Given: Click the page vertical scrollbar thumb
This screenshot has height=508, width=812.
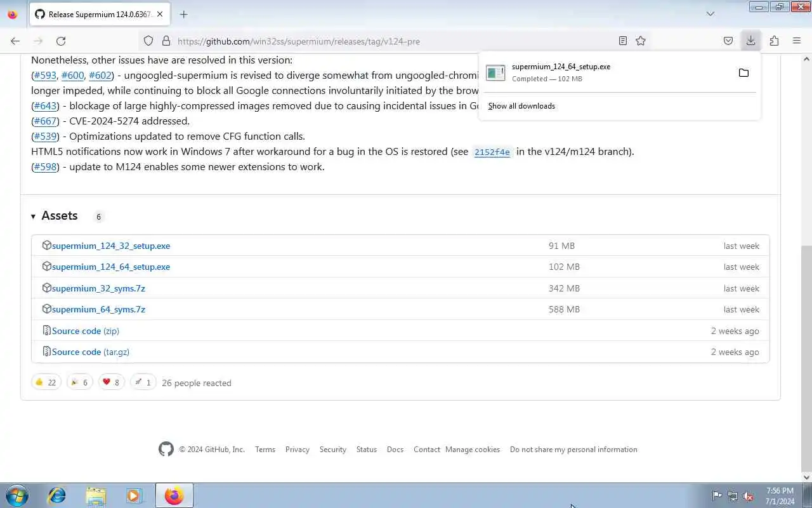Looking at the screenshot, I should point(807,358).
